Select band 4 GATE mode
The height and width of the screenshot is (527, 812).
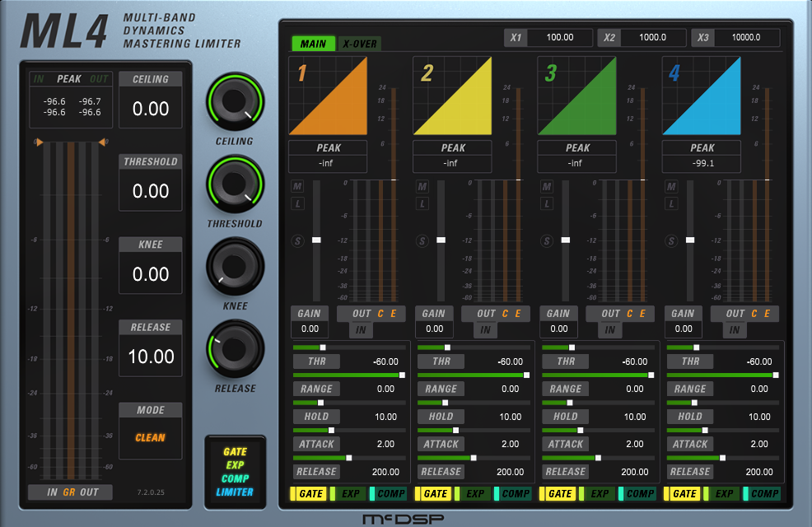681,494
